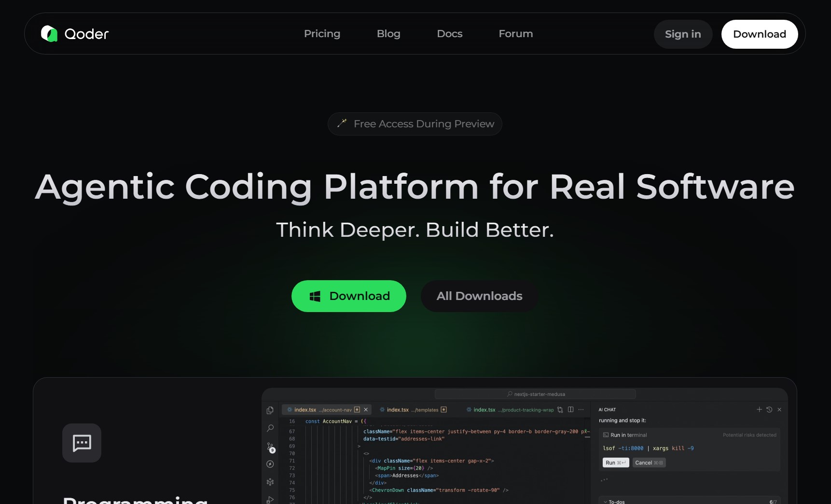Click the compare changes icon in editor toolbar

560,409
